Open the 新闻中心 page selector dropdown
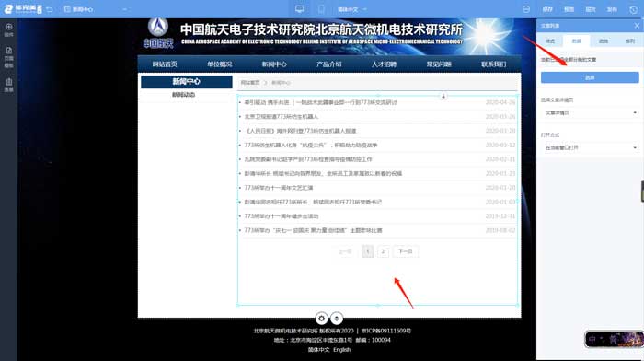The width and height of the screenshot is (644, 361). coord(96,9)
